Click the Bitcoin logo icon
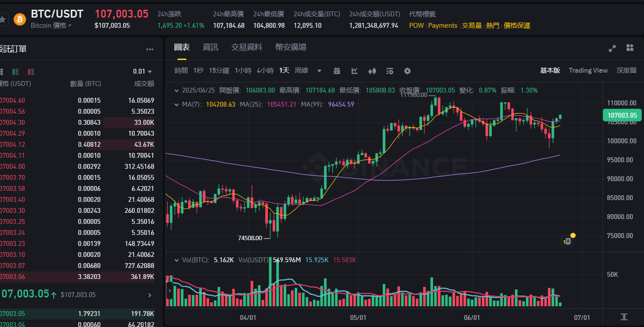The height and width of the screenshot is (327, 644). 20,19
